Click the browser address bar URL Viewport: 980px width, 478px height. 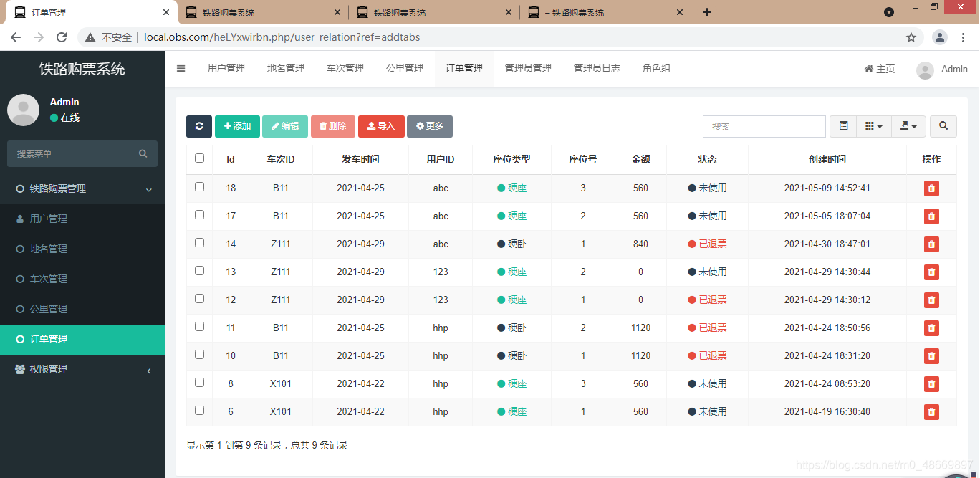tap(282, 37)
